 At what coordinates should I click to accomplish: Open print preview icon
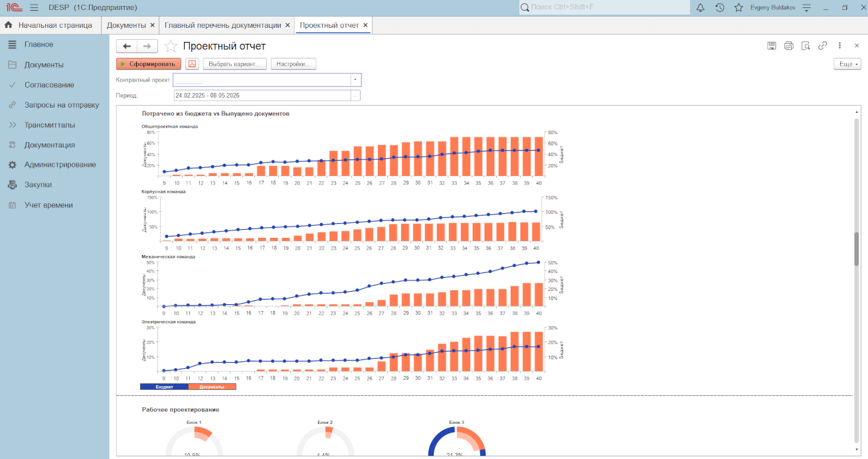(x=806, y=46)
